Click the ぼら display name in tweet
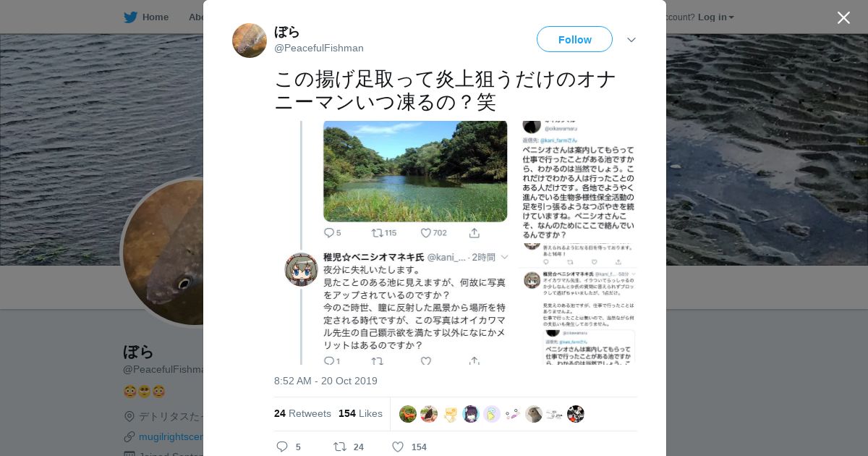Viewport: 868px width, 456px height. tap(287, 32)
